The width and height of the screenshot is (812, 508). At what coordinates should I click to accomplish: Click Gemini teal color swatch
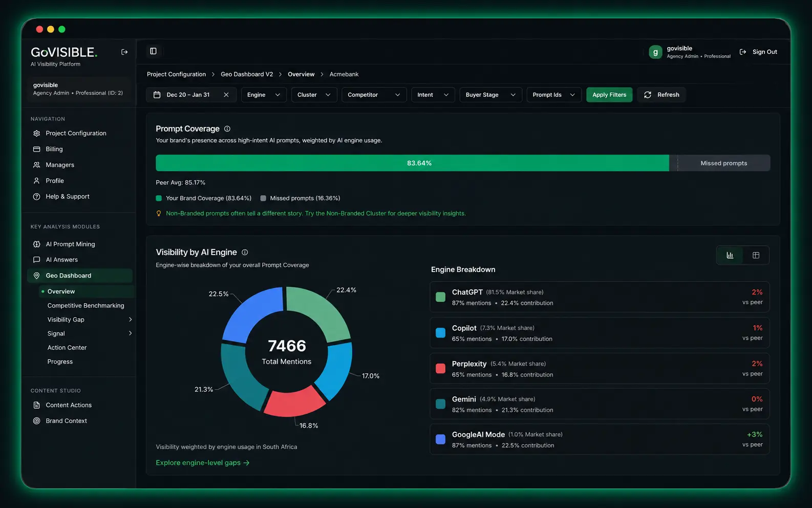point(440,404)
